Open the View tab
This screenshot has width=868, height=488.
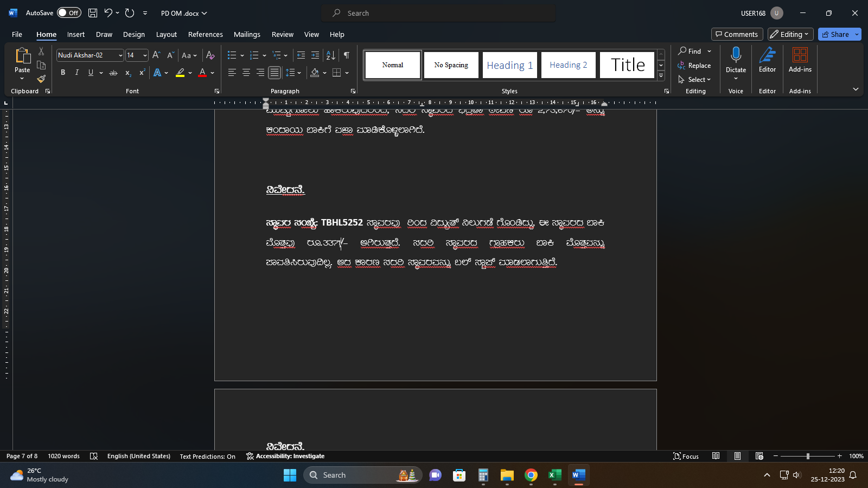[311, 34]
